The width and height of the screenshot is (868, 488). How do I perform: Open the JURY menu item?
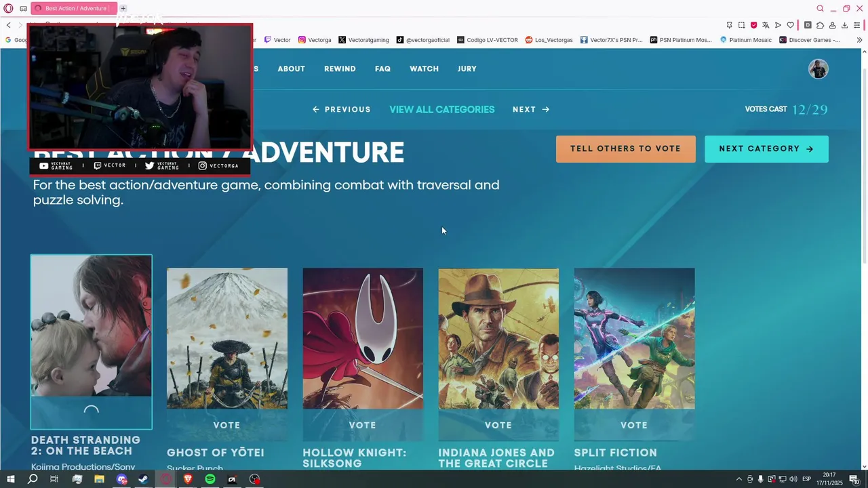pyautogui.click(x=467, y=69)
